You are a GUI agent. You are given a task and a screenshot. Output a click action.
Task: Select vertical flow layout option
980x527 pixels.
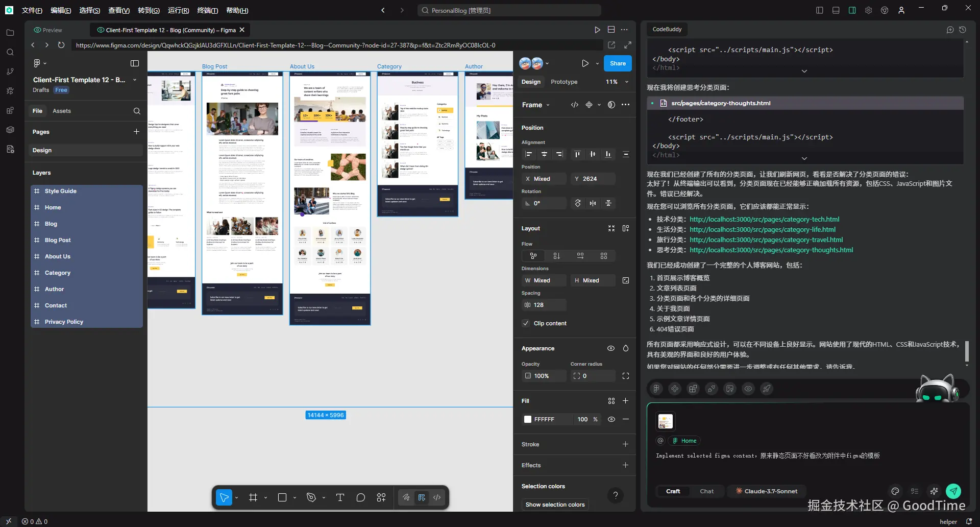click(x=557, y=256)
